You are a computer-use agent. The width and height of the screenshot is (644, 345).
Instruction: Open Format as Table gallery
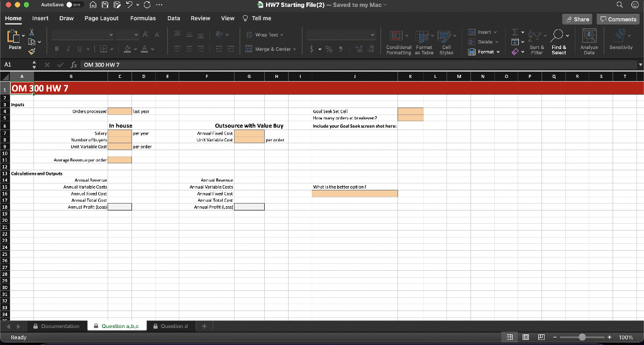tap(424, 42)
